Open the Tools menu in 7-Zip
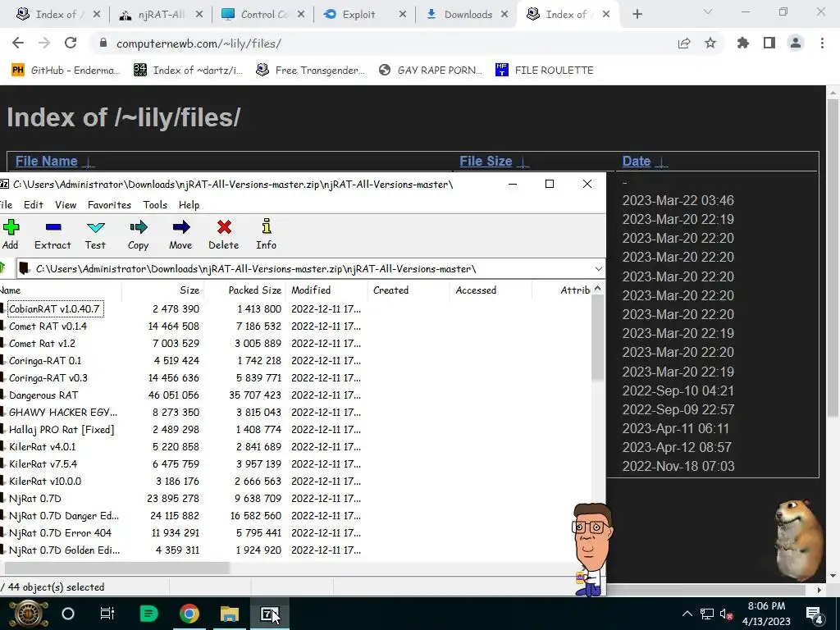The image size is (840, 630). point(155,204)
